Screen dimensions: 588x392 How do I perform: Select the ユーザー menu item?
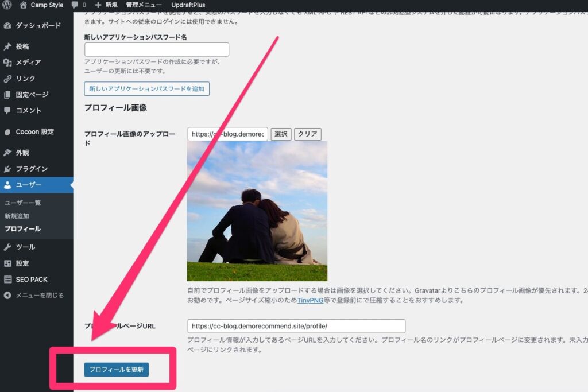pos(37,185)
